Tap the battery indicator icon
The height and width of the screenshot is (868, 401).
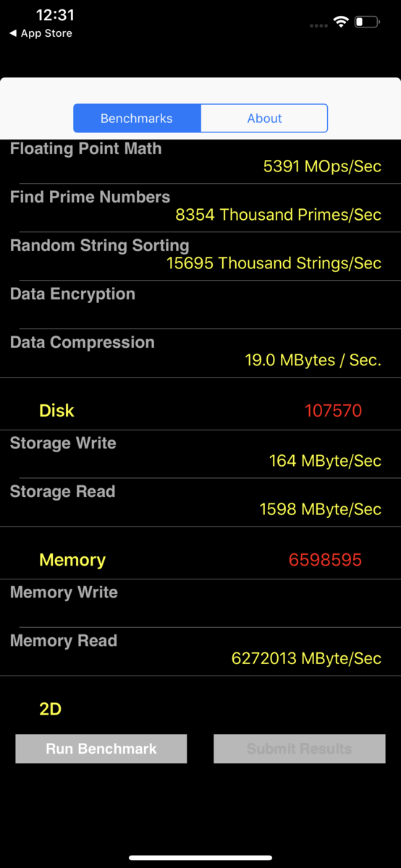[x=367, y=22]
